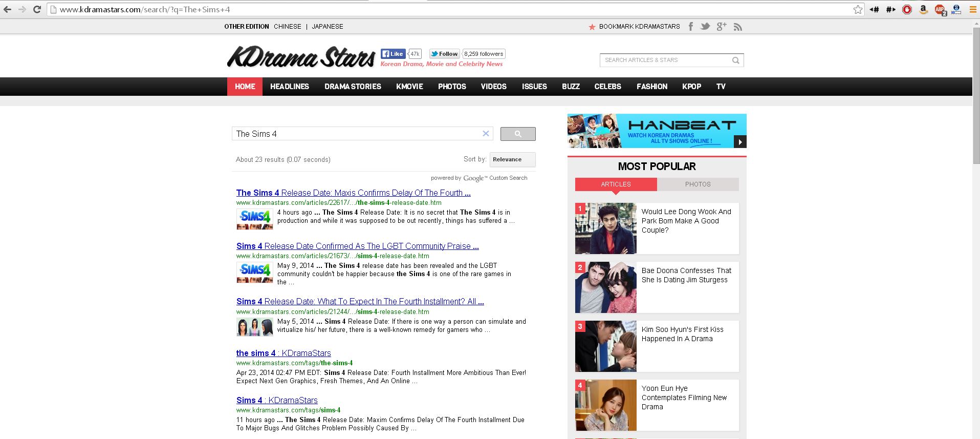
Task: Open the Chrome hamburger menu
Action: [x=972, y=10]
